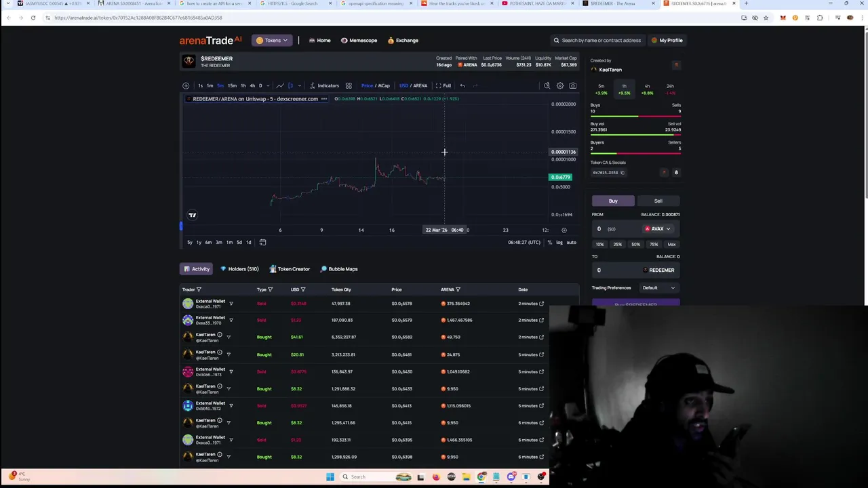The height and width of the screenshot is (488, 868).
Task: Toggle fullscreen chart mode
Action: tap(443, 85)
